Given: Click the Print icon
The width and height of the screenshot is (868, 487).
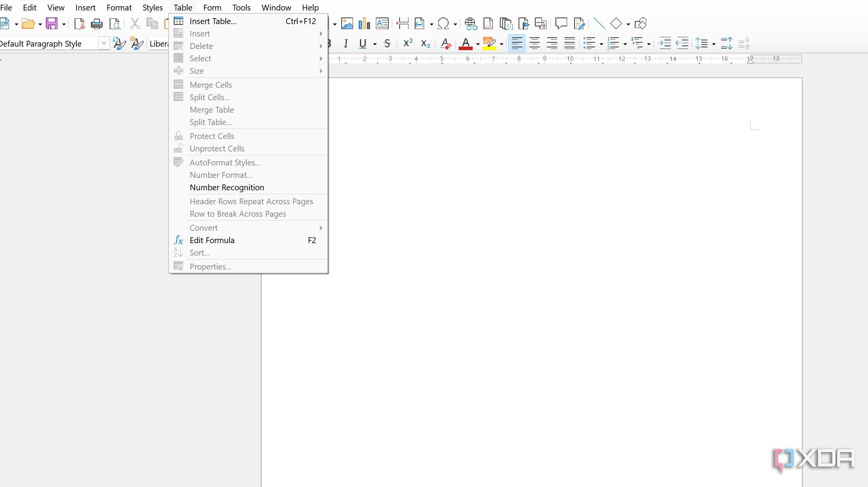Looking at the screenshot, I should 97,24.
